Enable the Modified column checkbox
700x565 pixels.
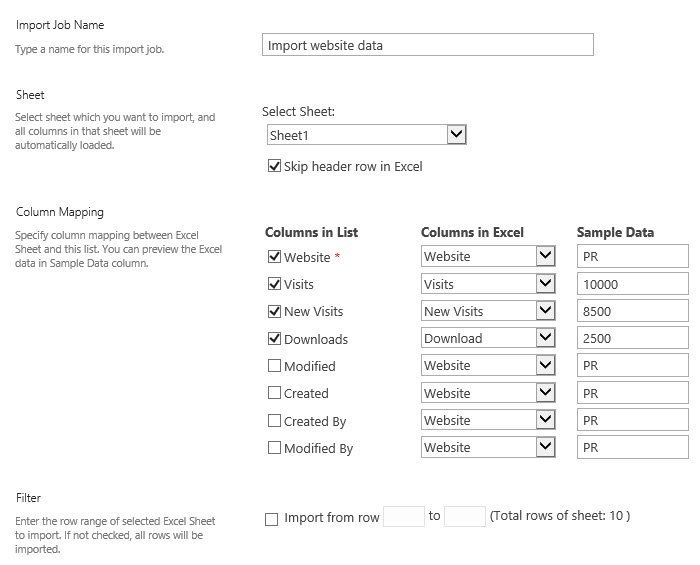point(274,366)
